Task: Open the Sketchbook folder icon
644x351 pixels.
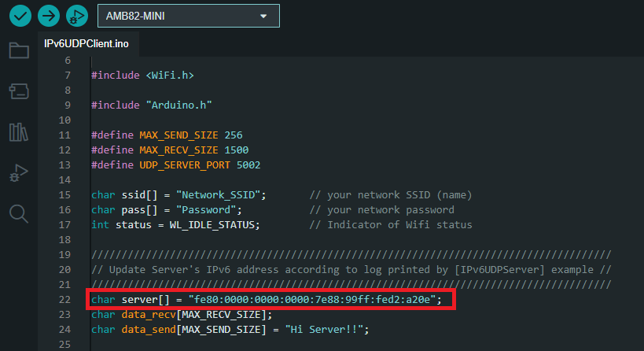Action: pos(18,51)
